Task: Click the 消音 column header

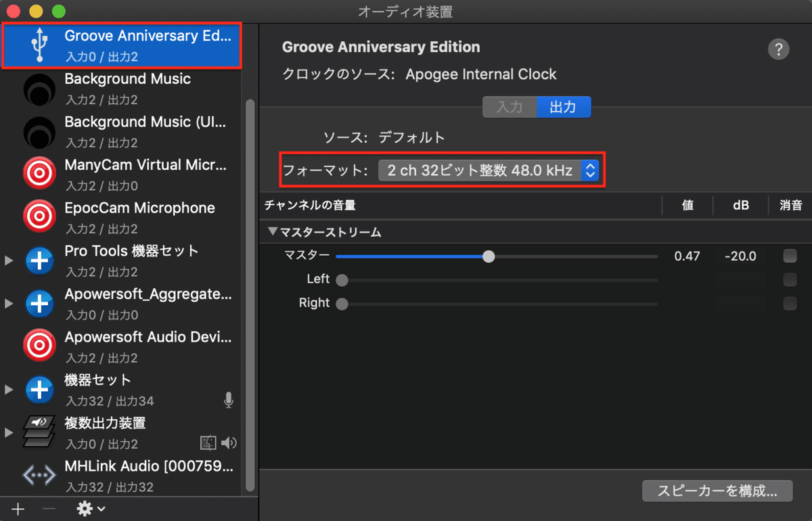Action: tap(790, 205)
